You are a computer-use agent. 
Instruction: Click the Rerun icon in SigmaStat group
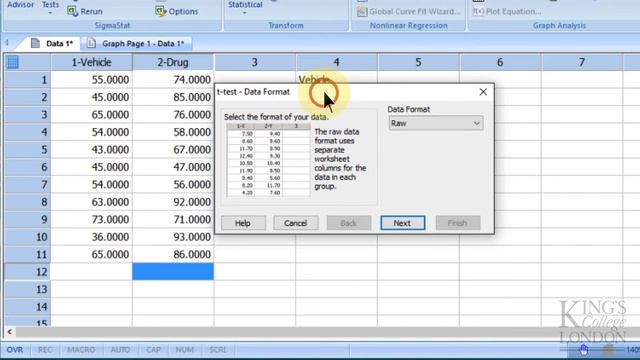pyautogui.click(x=72, y=11)
